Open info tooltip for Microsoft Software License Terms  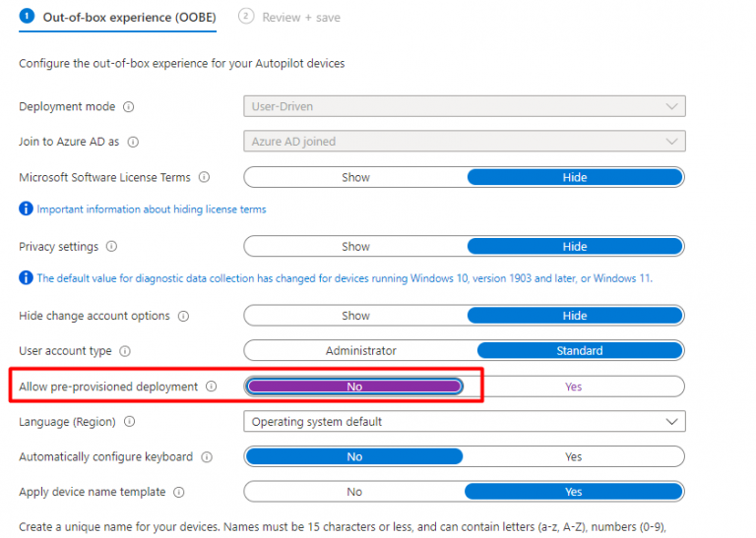(x=204, y=178)
